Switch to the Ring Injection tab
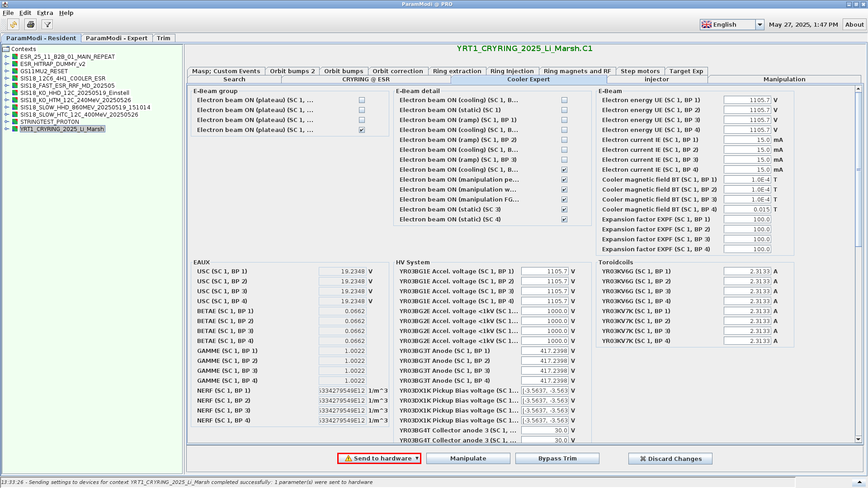Image resolution: width=868 pixels, height=488 pixels. pos(512,71)
